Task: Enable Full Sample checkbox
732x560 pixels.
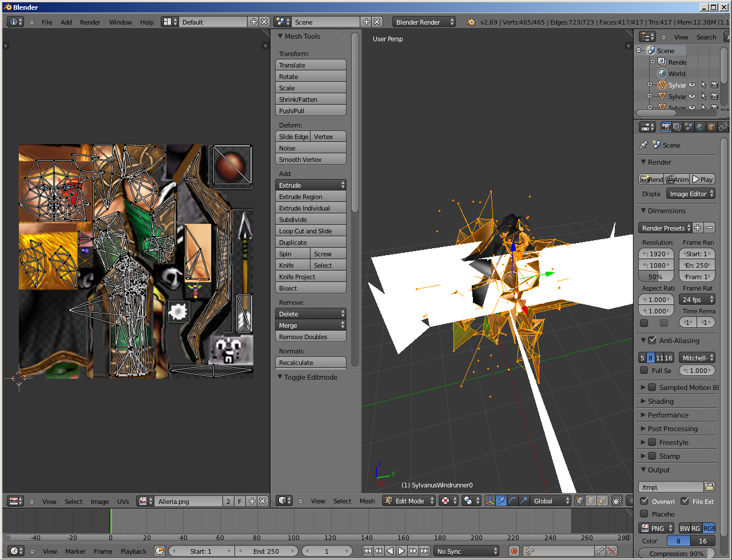Action: (644, 370)
